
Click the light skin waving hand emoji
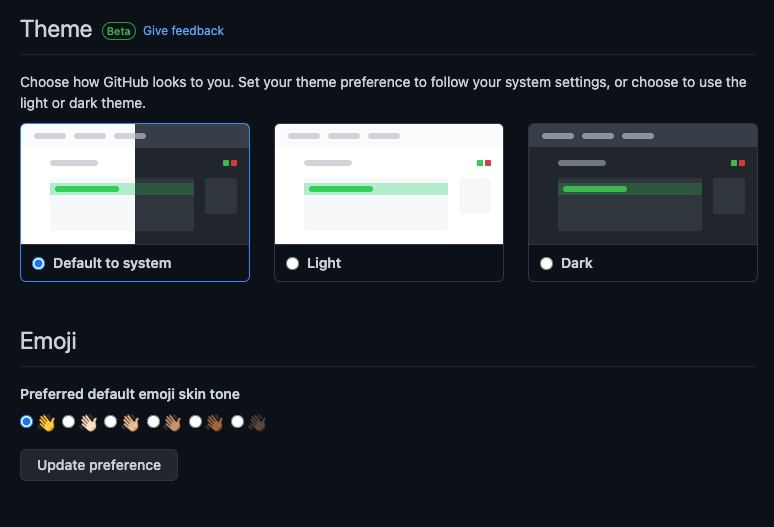[x=89, y=423]
